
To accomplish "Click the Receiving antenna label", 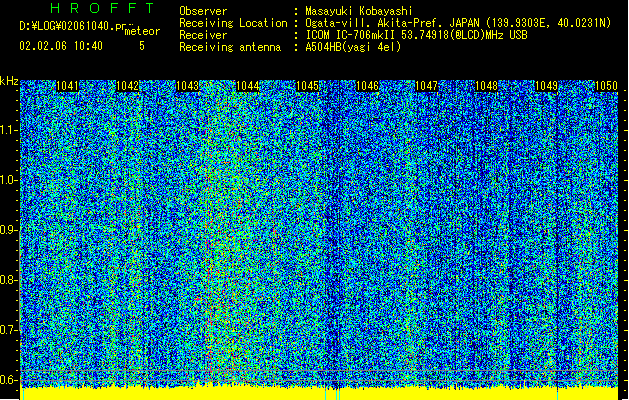I will (230, 47).
